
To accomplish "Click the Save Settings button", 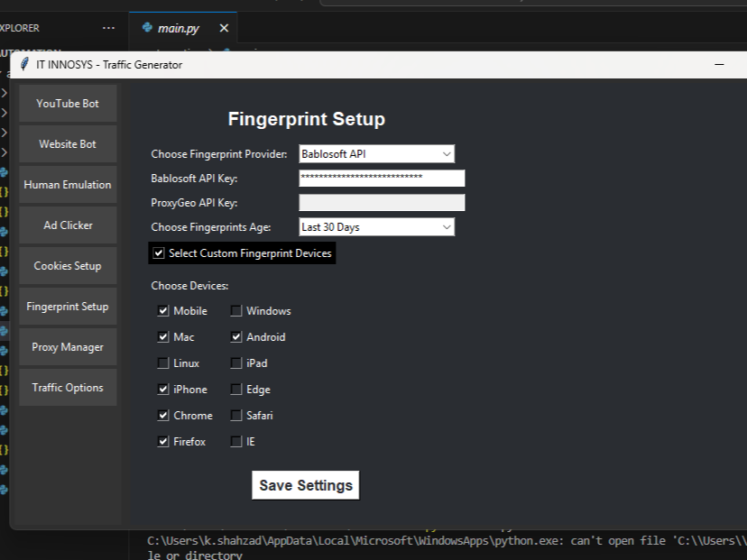I will 306,485.
